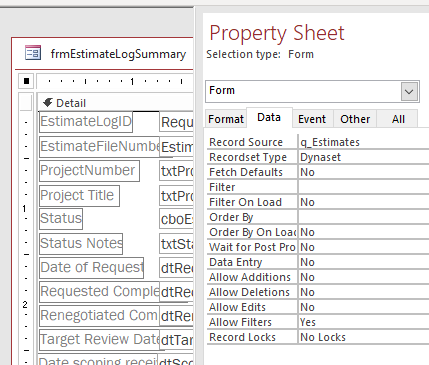Switch to the Other tab
Screen dimensions: 429x365
click(355, 119)
